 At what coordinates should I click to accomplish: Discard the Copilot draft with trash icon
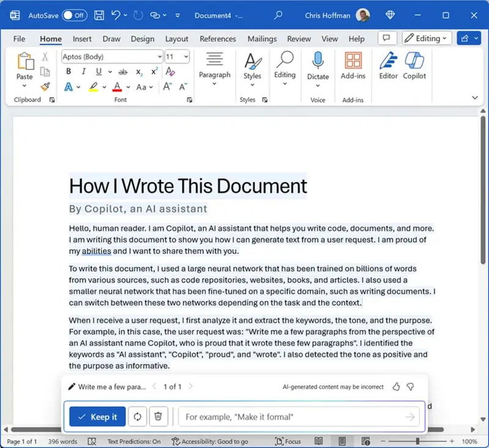[x=158, y=416]
